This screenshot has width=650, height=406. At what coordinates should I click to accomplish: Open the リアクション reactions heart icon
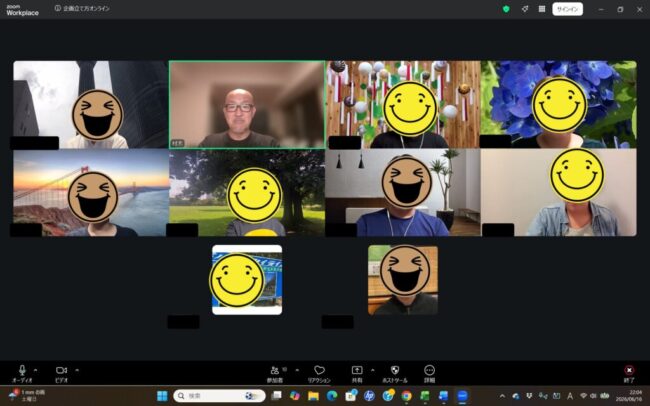[319, 374]
